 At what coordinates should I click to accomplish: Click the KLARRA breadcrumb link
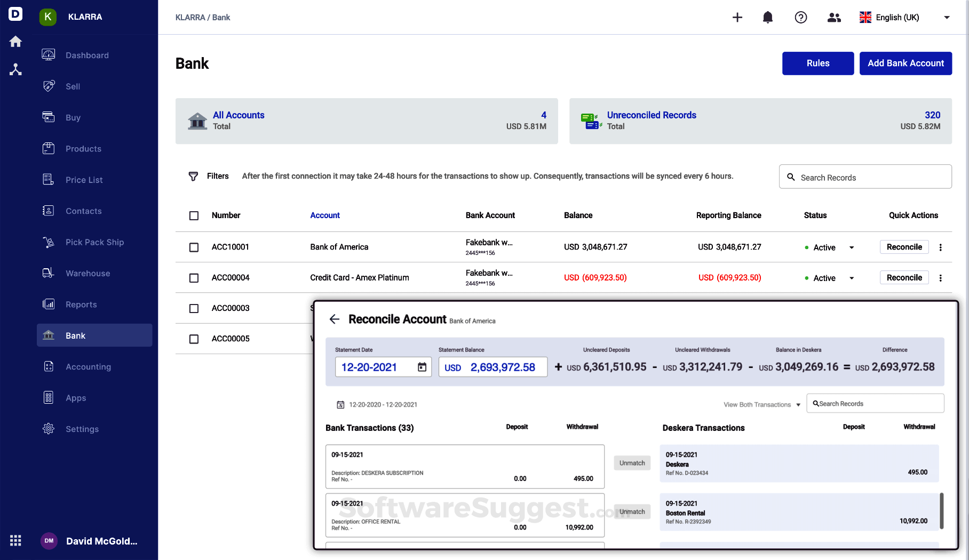190,18
